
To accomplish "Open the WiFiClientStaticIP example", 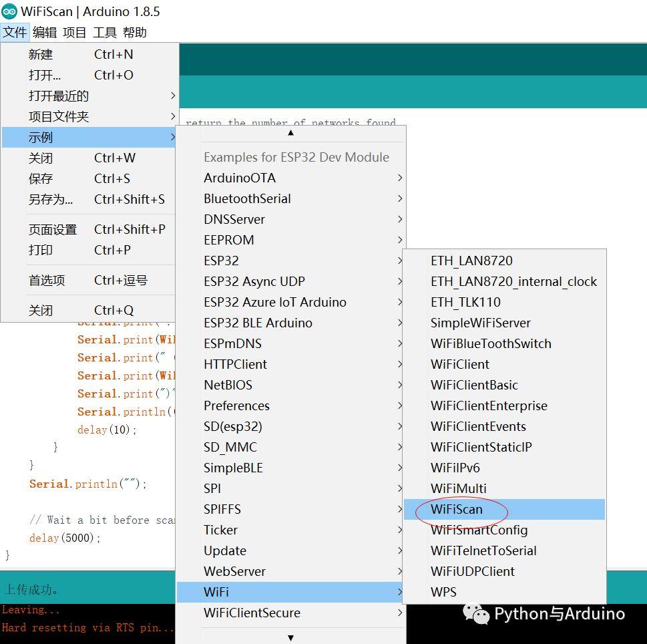I will (x=504, y=447).
